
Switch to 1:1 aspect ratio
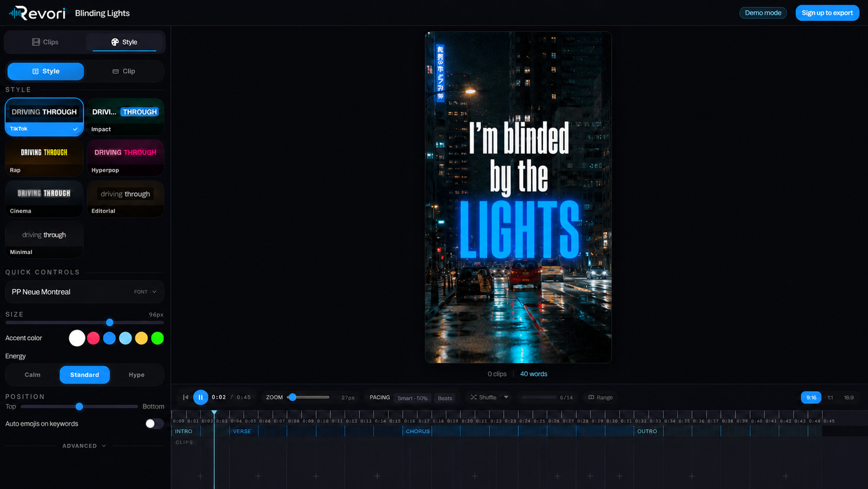[x=830, y=398]
